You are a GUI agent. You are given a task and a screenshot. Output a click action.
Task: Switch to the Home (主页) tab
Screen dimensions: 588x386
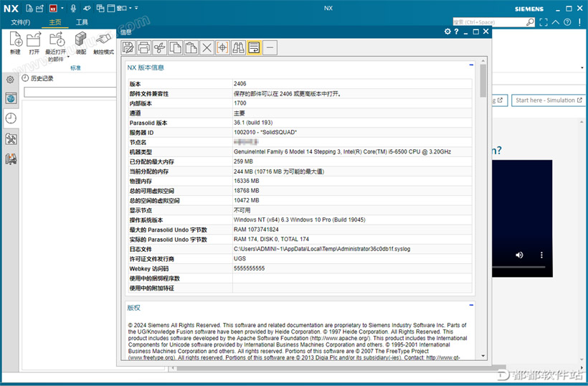pos(55,22)
